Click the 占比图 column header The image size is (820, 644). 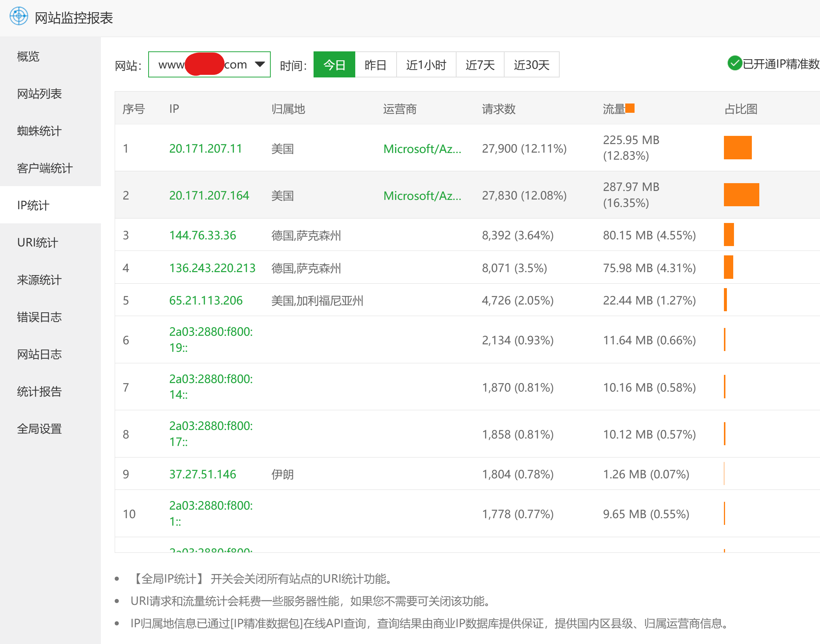click(741, 109)
